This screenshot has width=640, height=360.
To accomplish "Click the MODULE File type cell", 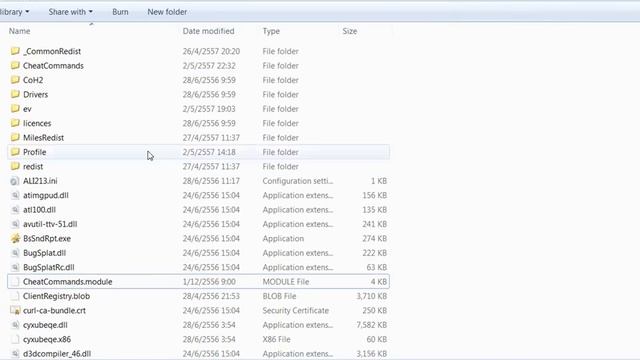I will tap(286, 282).
